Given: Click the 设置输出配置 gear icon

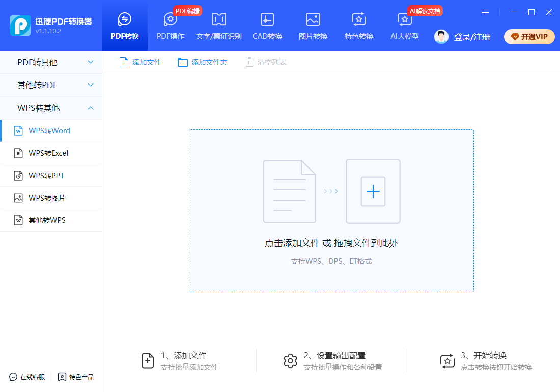Looking at the screenshot, I should click(290, 361).
